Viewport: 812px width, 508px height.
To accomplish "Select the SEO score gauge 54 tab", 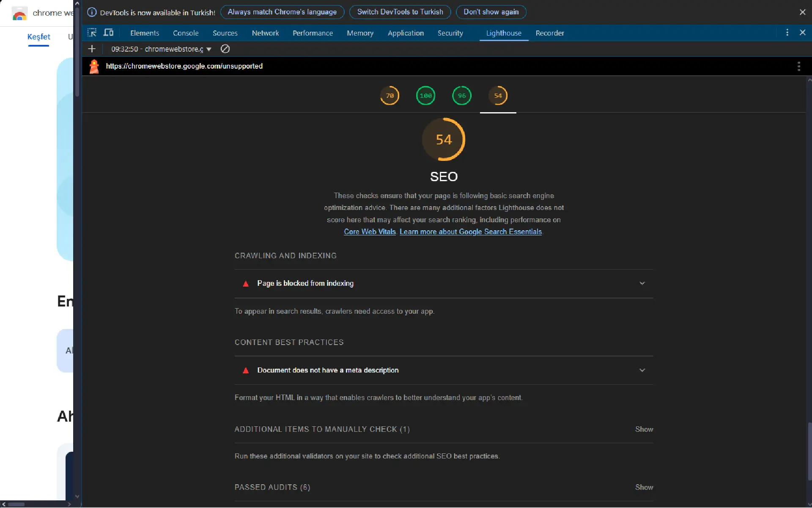I will [x=498, y=96].
